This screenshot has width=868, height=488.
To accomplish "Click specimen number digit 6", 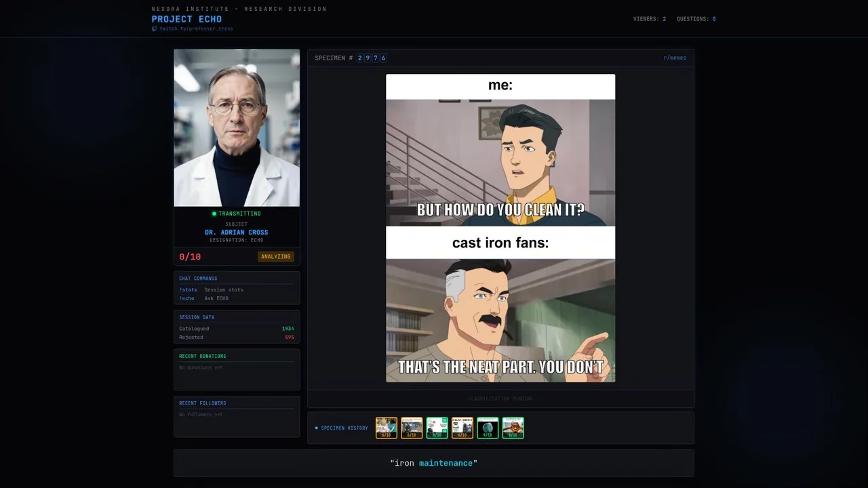I will click(383, 58).
